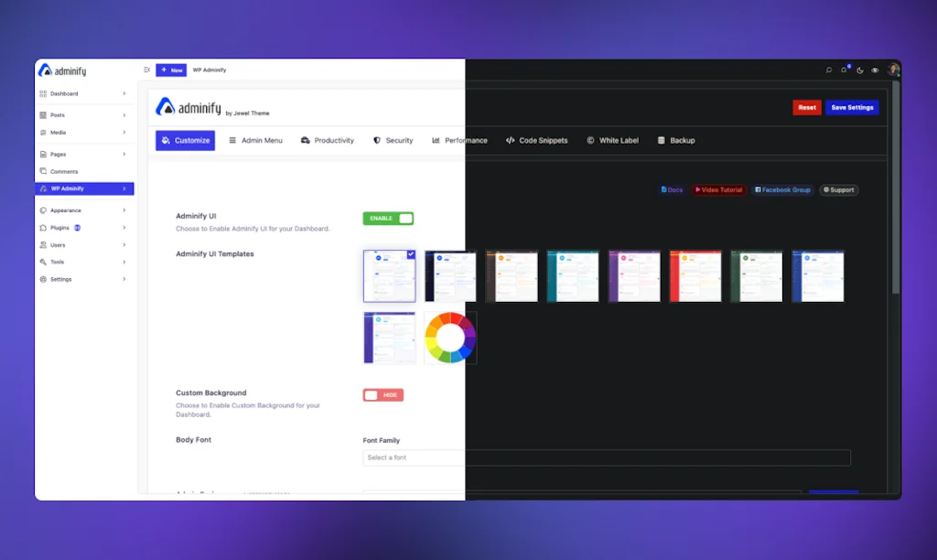Expand the Media submenu chevron
The image size is (937, 560).
point(124,133)
